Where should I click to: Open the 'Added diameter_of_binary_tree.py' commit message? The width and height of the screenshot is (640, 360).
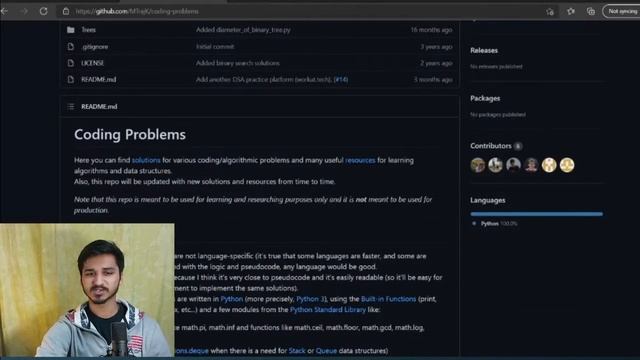243,30
